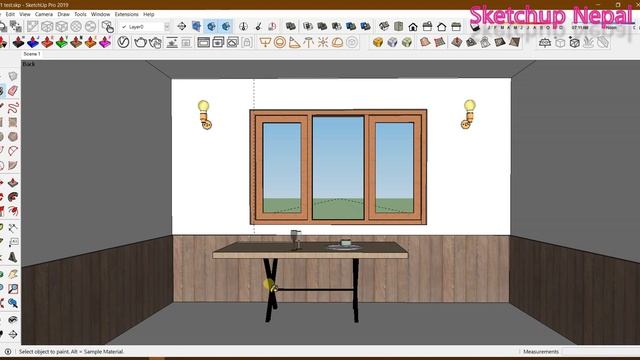The height and width of the screenshot is (360, 640).
Task: Open the Camera menu
Action: point(44,14)
